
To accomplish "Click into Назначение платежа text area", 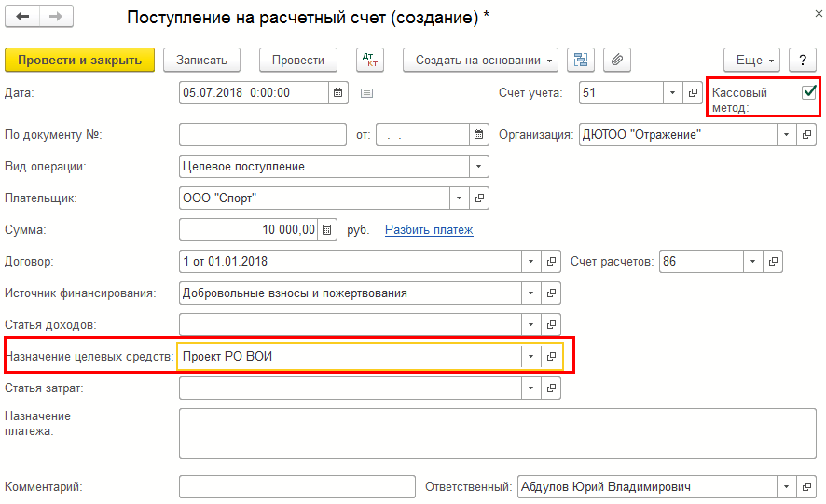I will (x=497, y=433).
